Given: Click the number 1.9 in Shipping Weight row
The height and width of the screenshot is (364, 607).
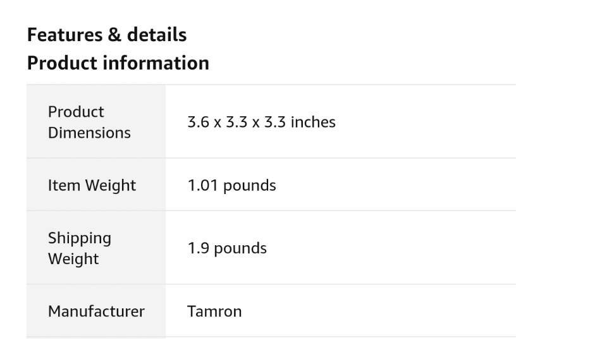Looking at the screenshot, I should [198, 248].
